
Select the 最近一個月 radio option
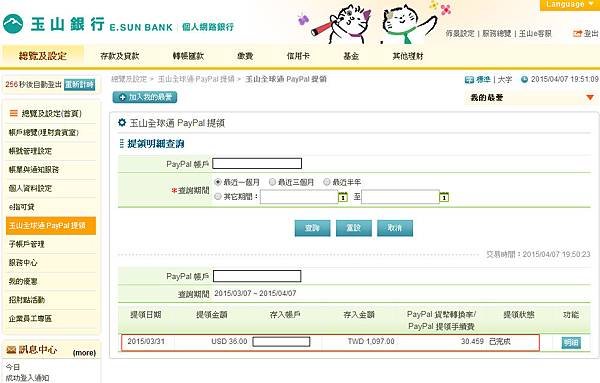218,182
